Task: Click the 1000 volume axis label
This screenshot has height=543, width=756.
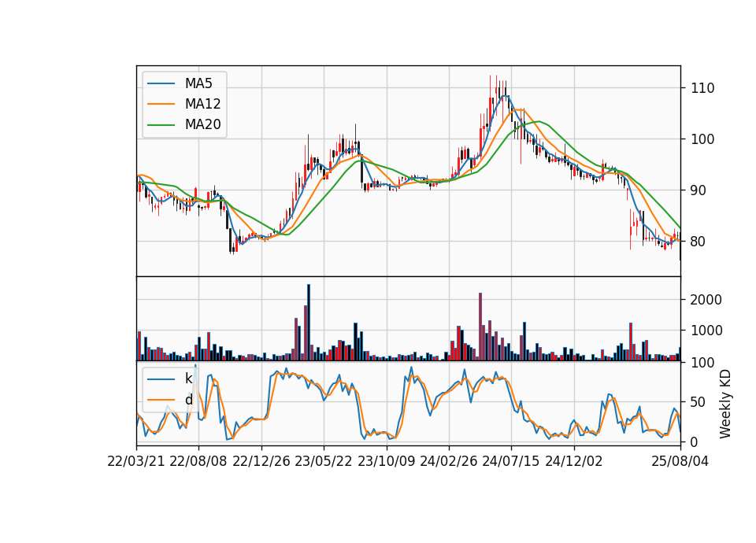Action: coord(706,331)
